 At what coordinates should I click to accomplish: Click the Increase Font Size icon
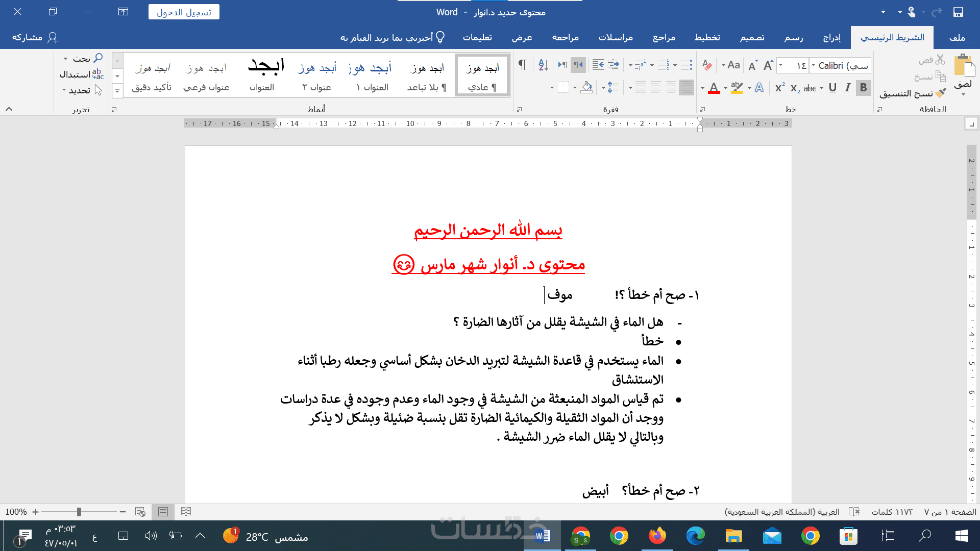tap(768, 65)
